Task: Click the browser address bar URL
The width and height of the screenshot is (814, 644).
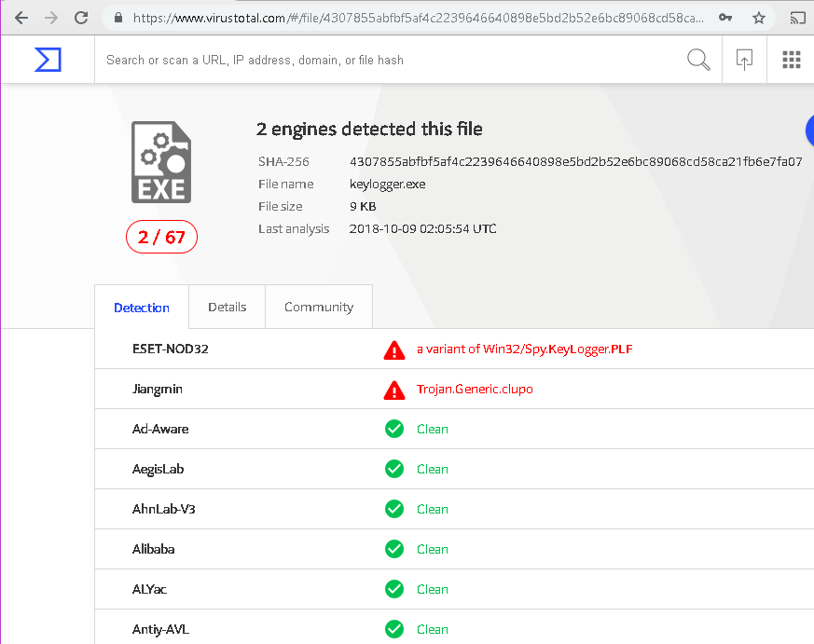Action: pos(420,18)
